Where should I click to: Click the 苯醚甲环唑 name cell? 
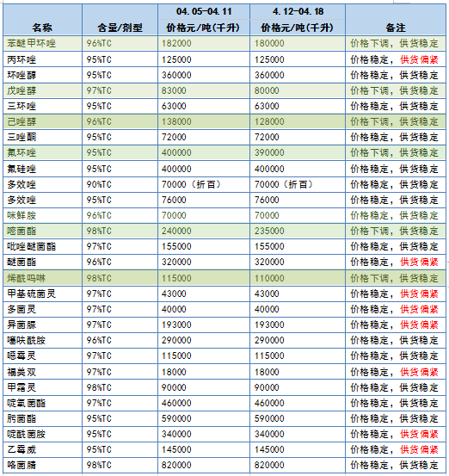[x=42, y=43]
